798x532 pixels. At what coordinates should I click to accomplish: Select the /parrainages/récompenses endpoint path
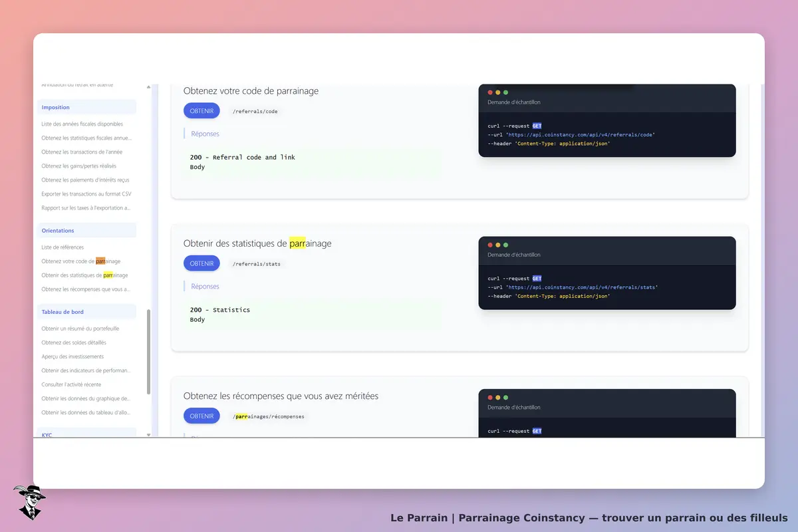click(x=269, y=416)
